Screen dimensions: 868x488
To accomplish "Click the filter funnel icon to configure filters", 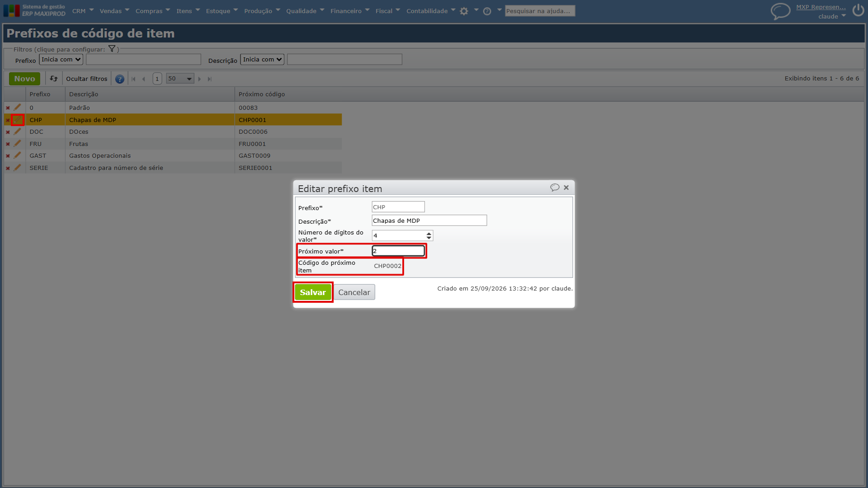I will click(x=112, y=49).
